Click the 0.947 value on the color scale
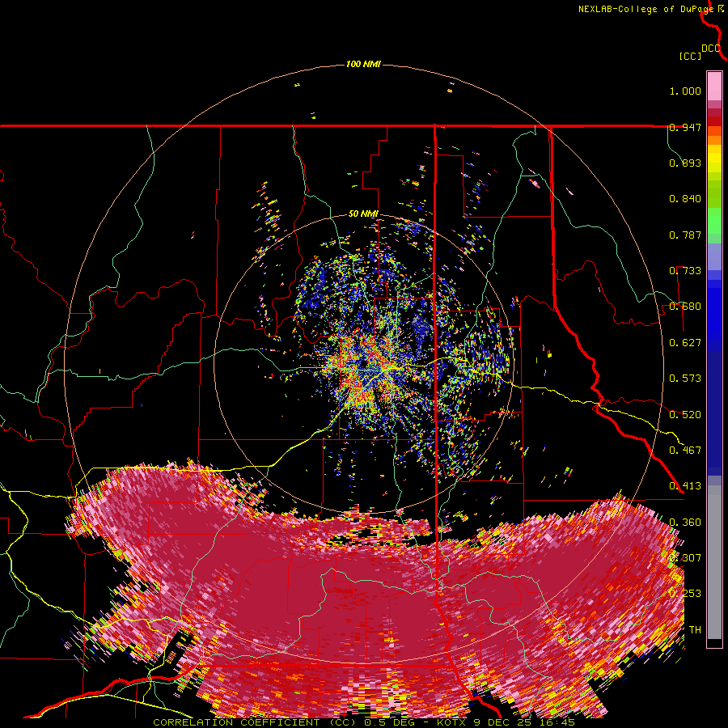This screenshot has width=728, height=728. click(x=685, y=127)
